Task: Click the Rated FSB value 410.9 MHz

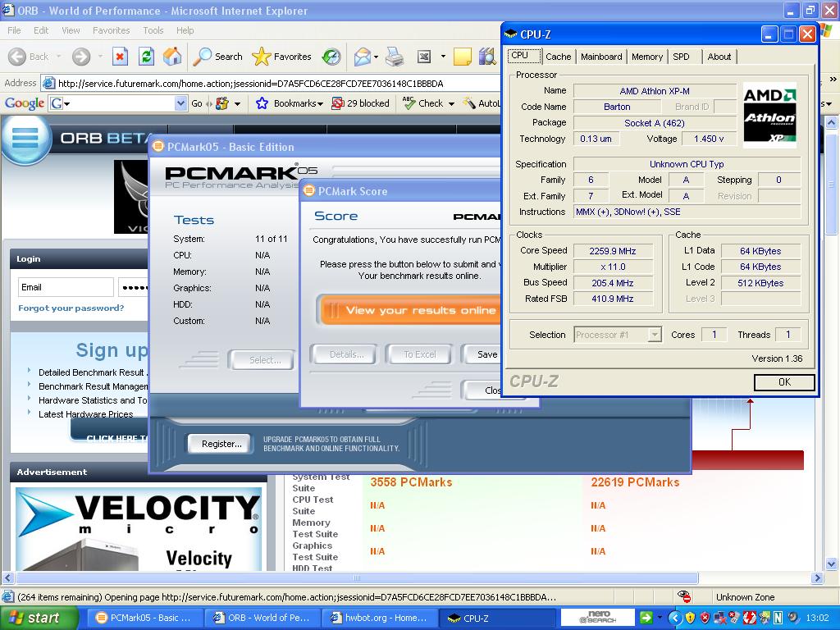Action: [x=613, y=299]
